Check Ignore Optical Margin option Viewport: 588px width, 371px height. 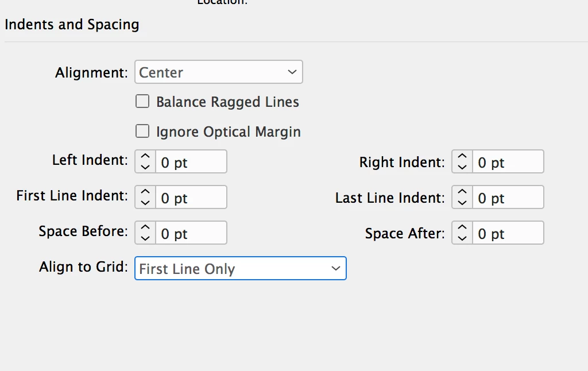click(x=142, y=132)
